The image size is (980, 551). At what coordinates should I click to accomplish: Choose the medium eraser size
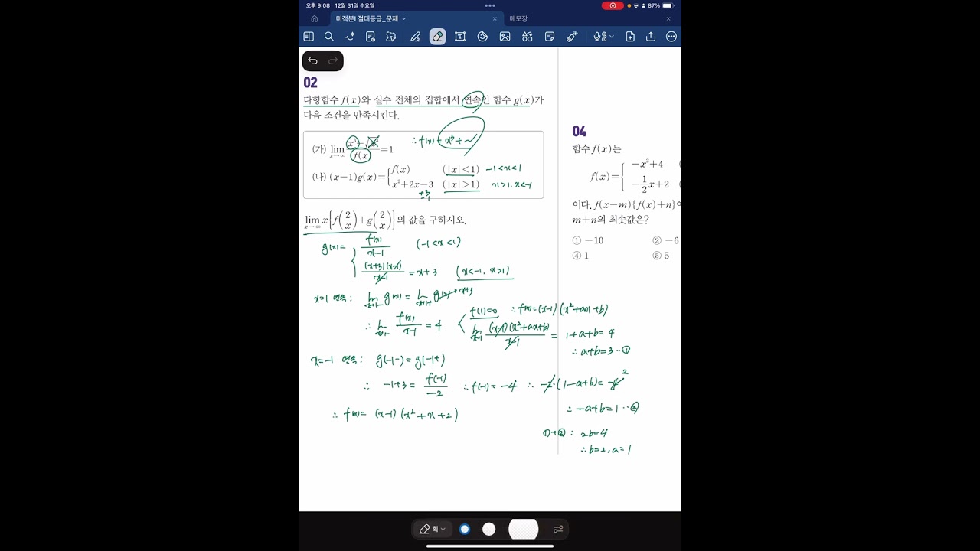tap(489, 529)
